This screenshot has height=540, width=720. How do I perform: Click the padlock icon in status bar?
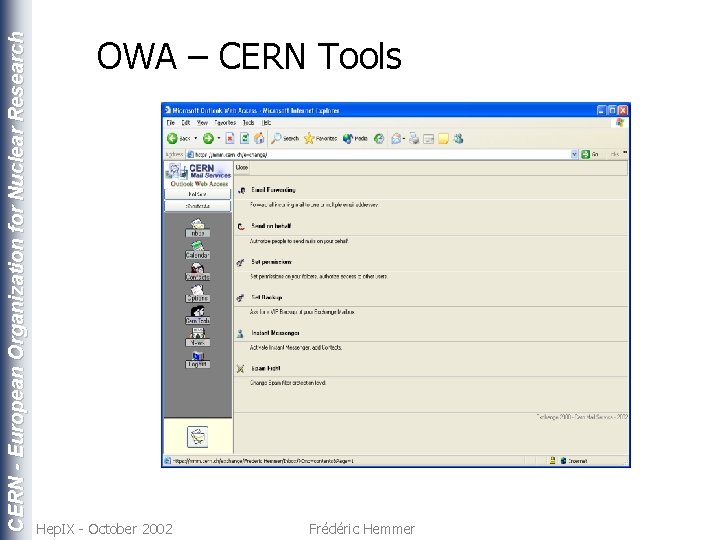(553, 460)
